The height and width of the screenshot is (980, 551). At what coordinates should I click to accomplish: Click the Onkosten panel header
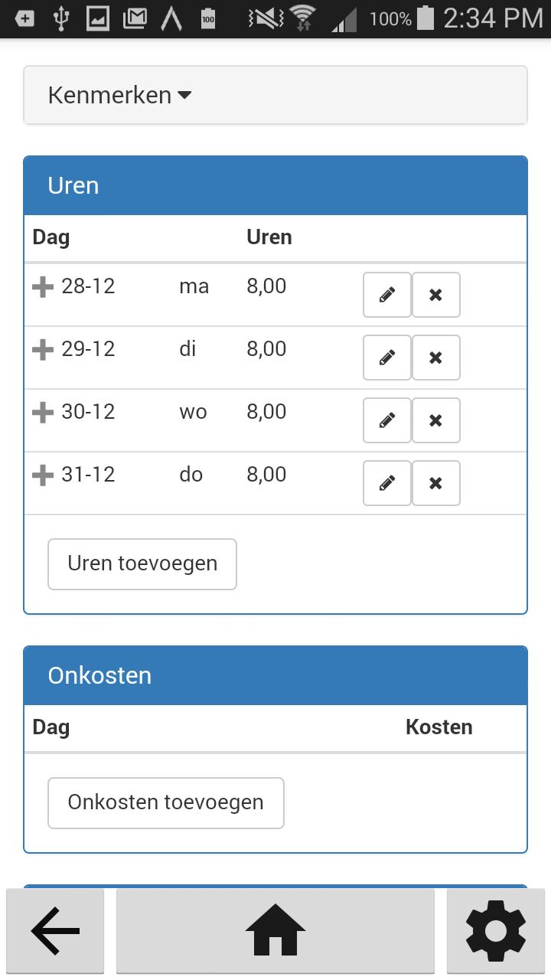pos(100,675)
